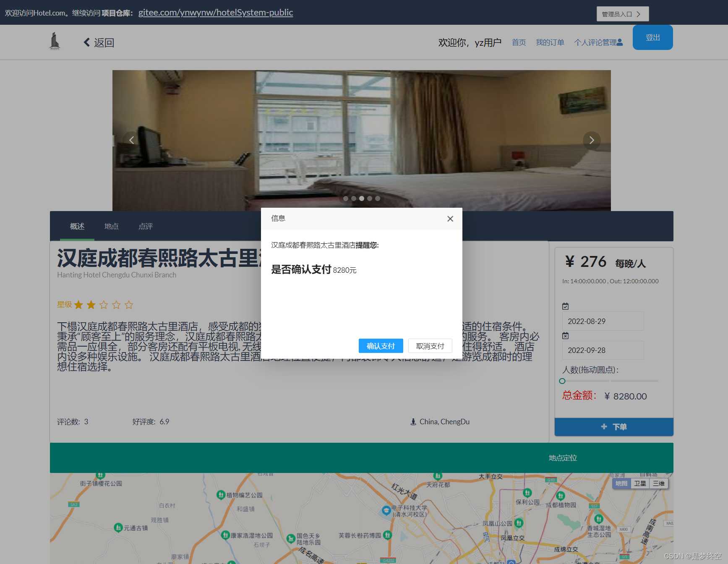Click the 总金额 ¥ 8280.00 total text

tap(605, 395)
